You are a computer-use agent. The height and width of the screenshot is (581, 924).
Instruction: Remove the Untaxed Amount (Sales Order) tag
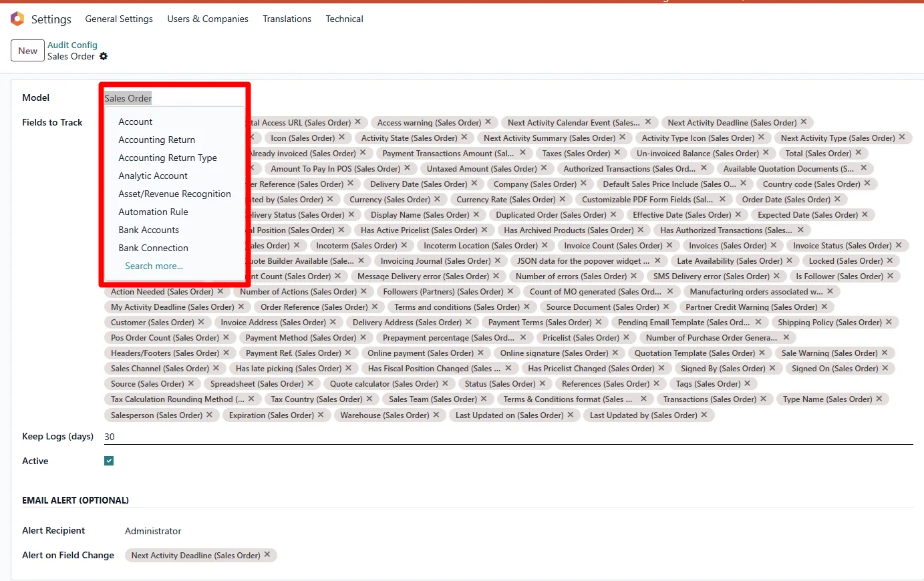544,168
